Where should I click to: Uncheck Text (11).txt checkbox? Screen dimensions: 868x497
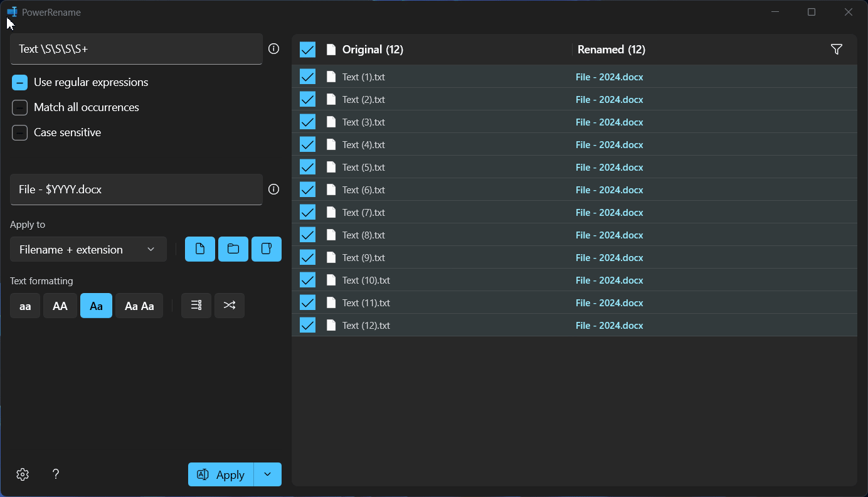coord(307,302)
